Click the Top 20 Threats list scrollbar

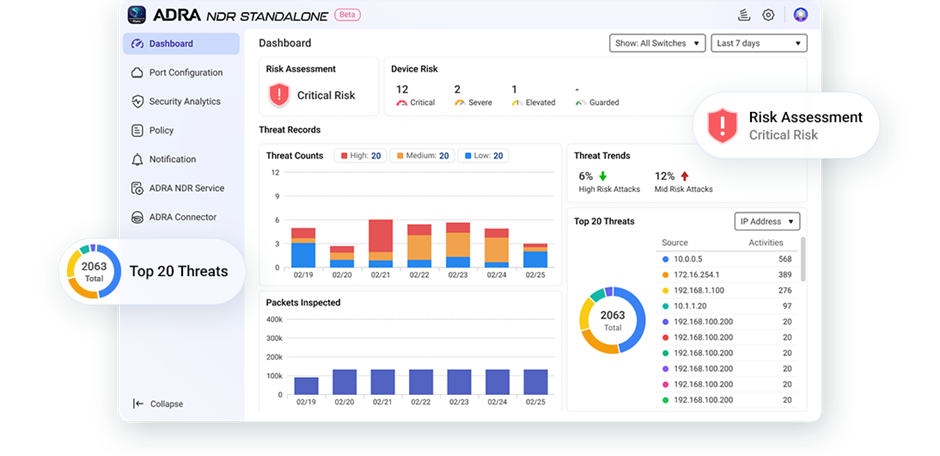[803, 260]
